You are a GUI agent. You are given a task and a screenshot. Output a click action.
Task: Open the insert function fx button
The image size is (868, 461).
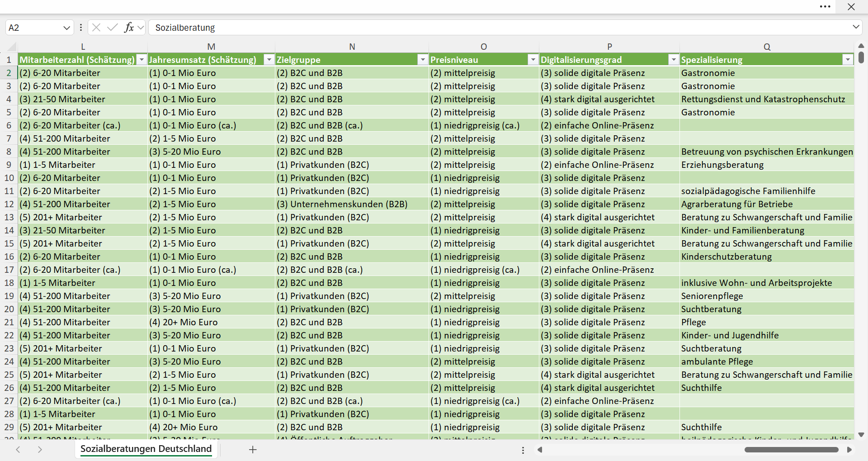click(129, 28)
